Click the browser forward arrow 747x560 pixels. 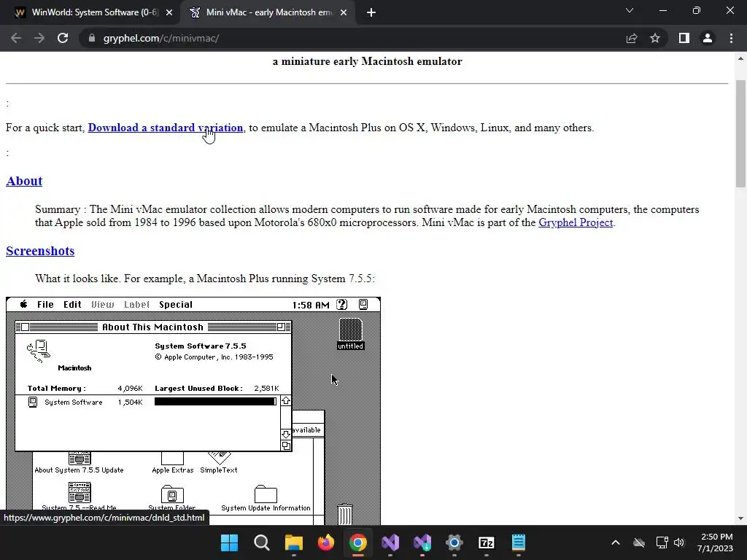click(39, 38)
